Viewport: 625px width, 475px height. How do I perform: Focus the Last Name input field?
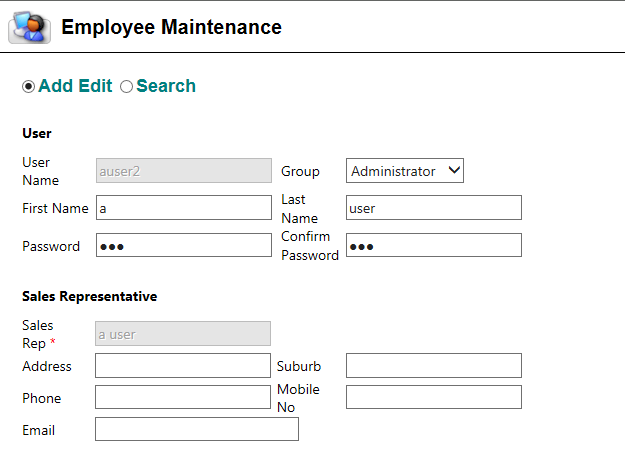click(434, 207)
